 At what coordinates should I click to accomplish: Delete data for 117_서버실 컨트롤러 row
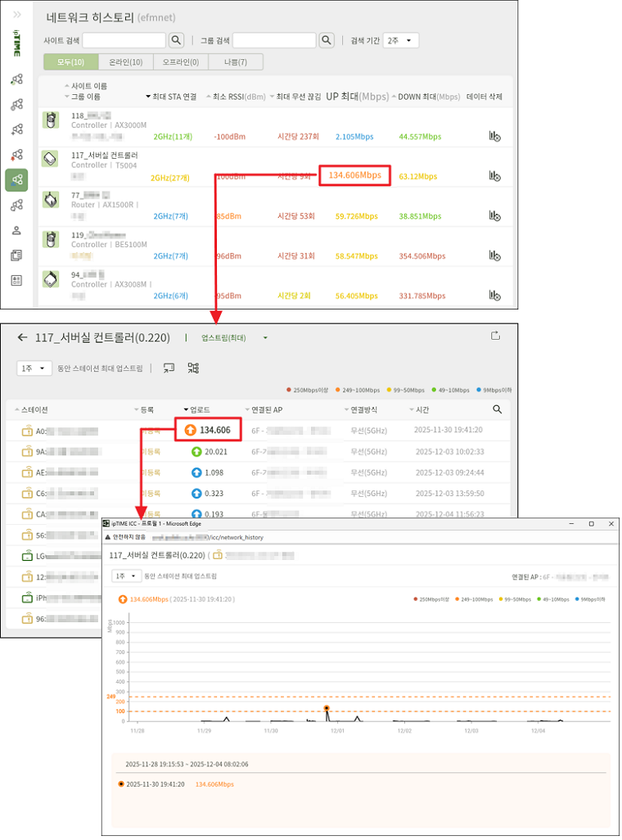click(494, 176)
